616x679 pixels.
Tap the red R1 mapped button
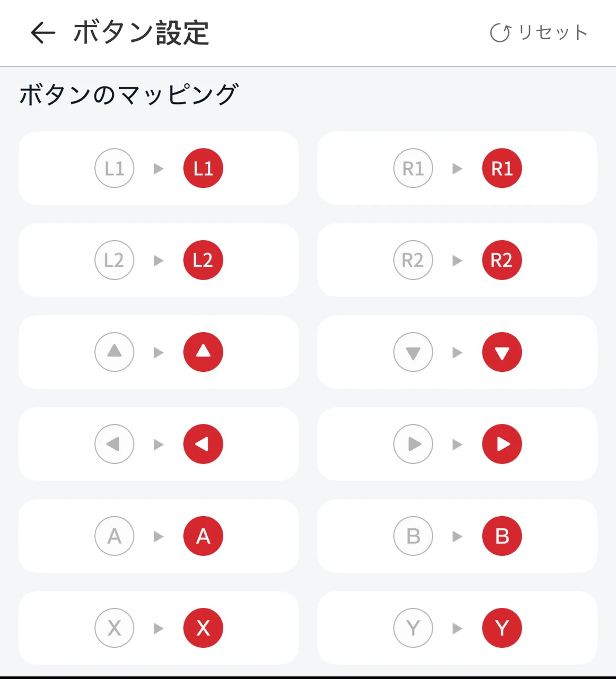tap(501, 169)
